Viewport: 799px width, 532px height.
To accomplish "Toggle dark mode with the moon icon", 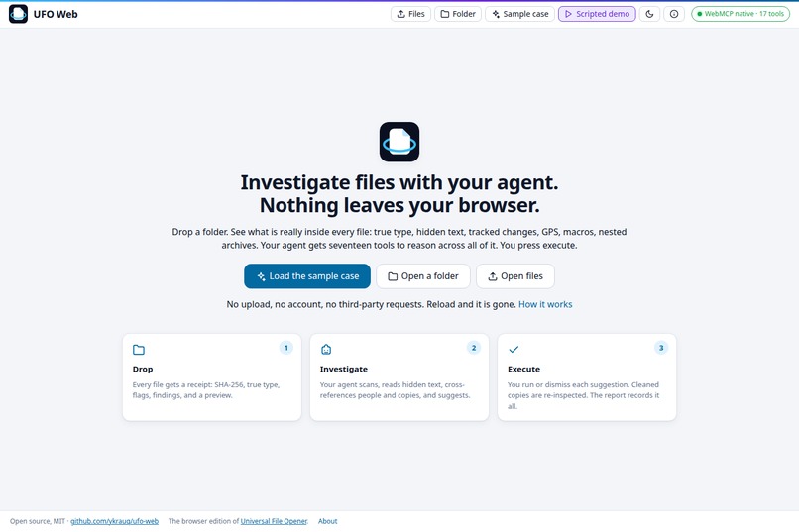I will pyautogui.click(x=649, y=14).
